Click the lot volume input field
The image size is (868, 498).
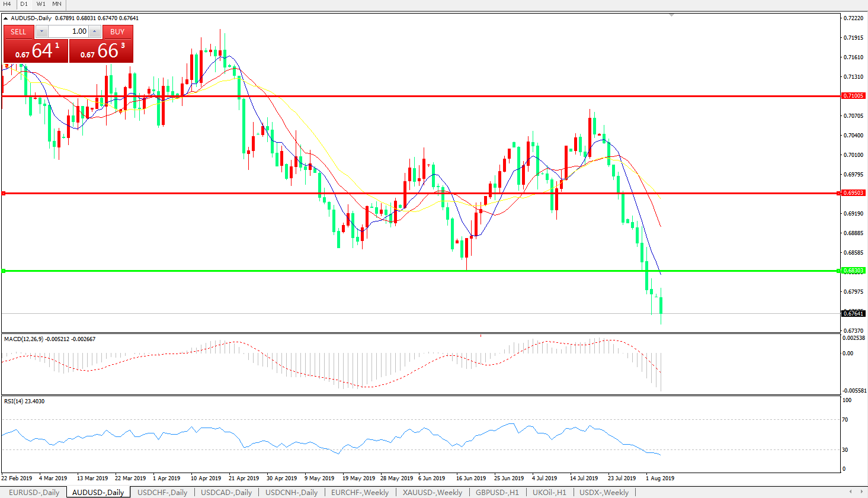pyautogui.click(x=68, y=31)
